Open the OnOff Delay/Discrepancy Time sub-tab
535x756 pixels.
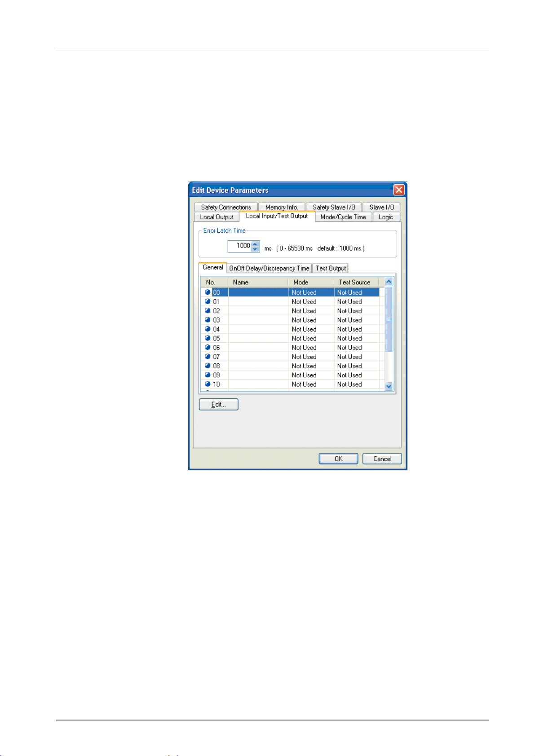269,268
